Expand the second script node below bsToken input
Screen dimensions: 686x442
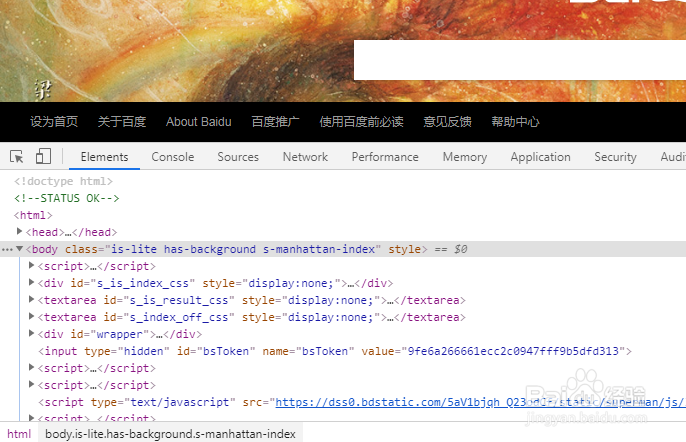32,384
